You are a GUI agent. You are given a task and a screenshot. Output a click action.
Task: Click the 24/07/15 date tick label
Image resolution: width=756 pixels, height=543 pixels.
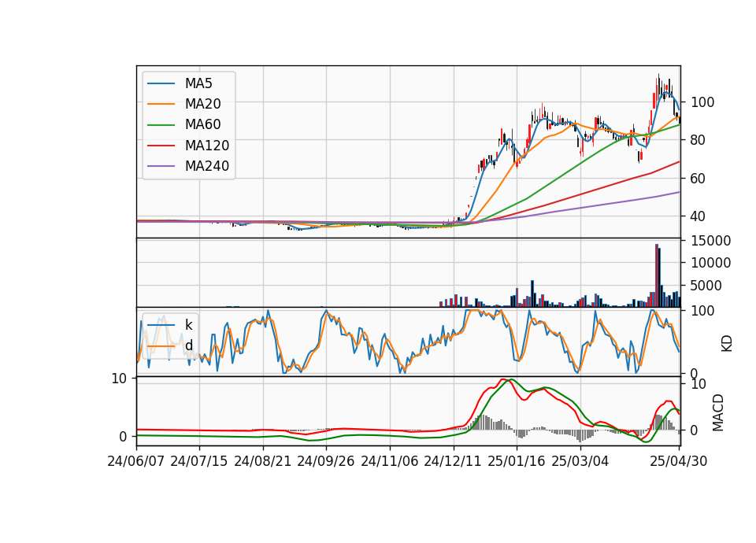pos(199,462)
